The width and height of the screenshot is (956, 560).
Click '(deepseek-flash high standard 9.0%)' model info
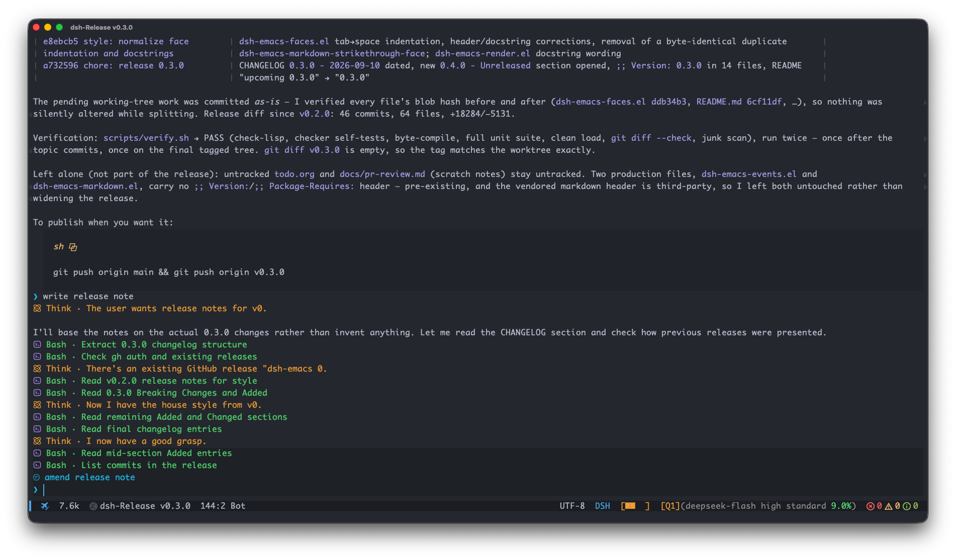(768, 506)
